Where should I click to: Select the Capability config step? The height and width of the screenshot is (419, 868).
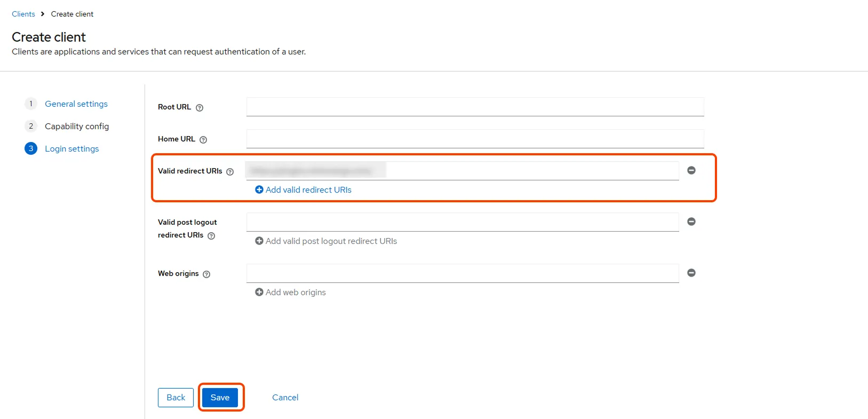click(x=77, y=126)
